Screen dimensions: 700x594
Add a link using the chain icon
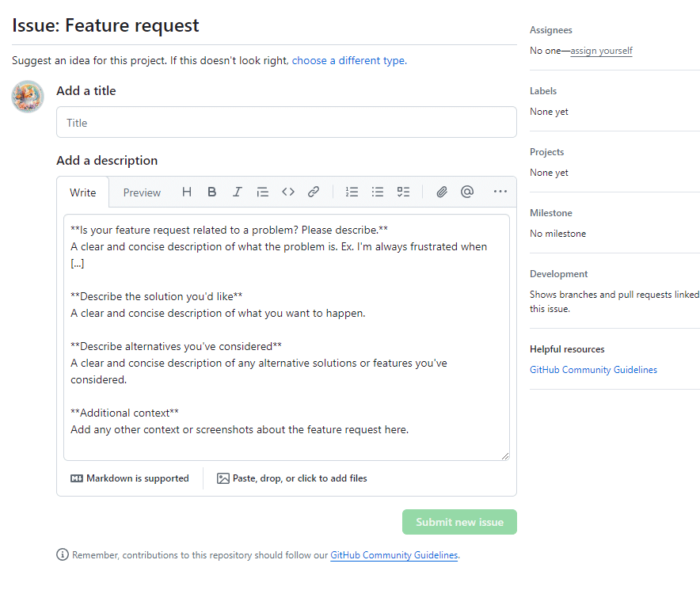(x=314, y=192)
